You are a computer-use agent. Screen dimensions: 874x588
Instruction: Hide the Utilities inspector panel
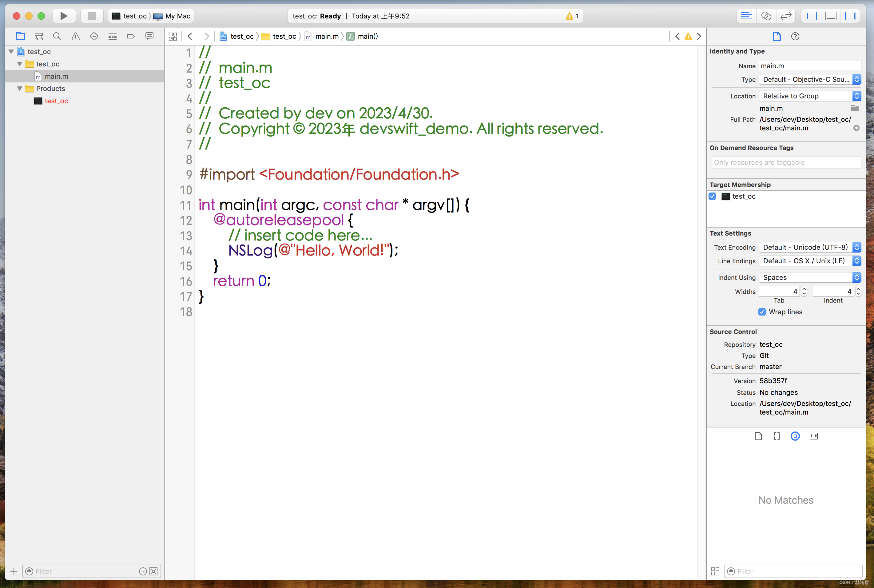850,16
